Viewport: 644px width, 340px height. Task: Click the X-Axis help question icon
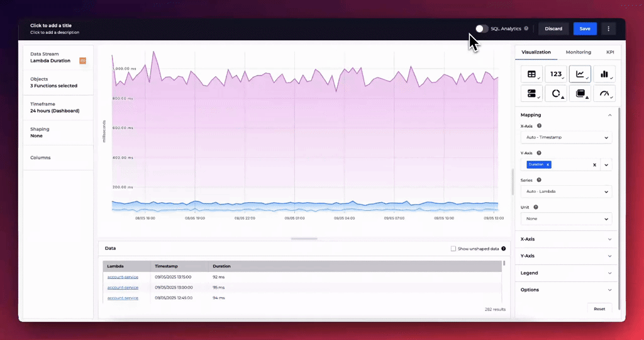pyautogui.click(x=539, y=126)
